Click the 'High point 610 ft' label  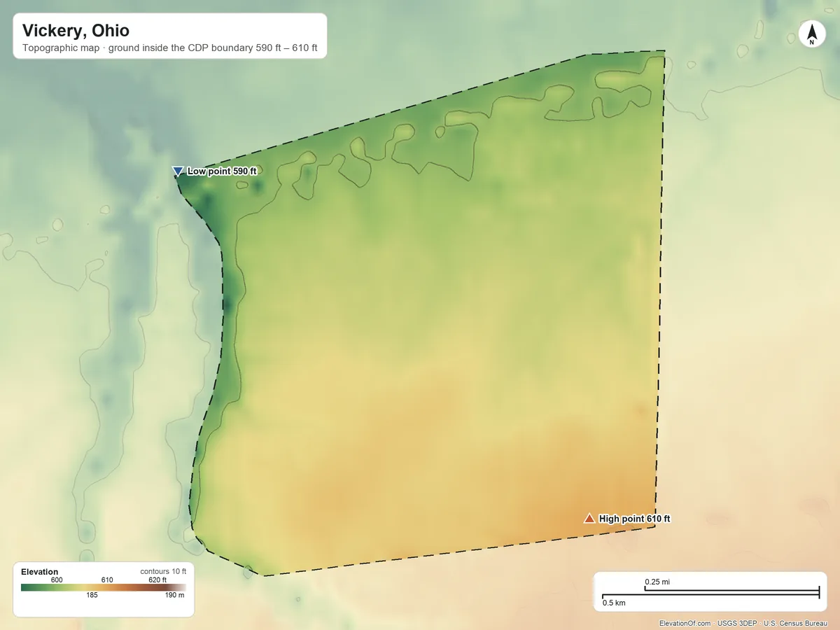point(634,519)
